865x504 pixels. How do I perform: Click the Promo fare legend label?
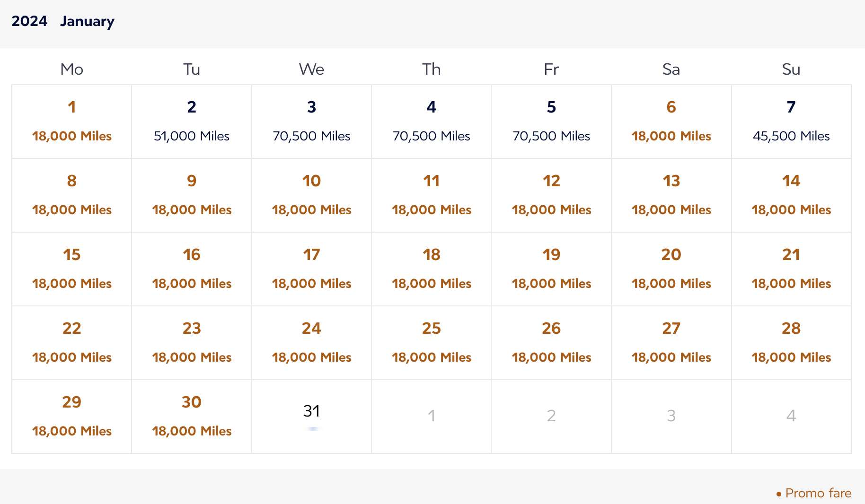point(818,493)
